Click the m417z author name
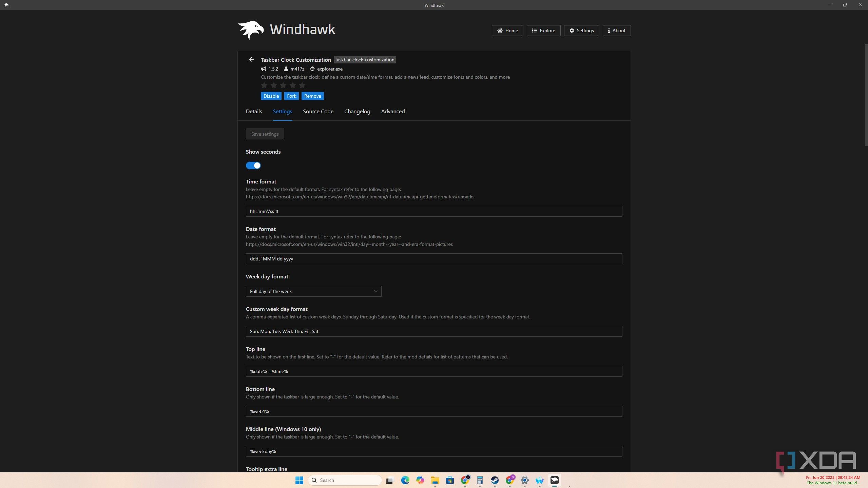 297,69
